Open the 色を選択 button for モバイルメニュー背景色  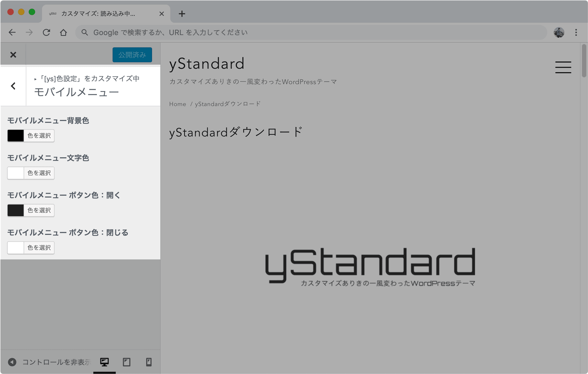[x=39, y=136]
